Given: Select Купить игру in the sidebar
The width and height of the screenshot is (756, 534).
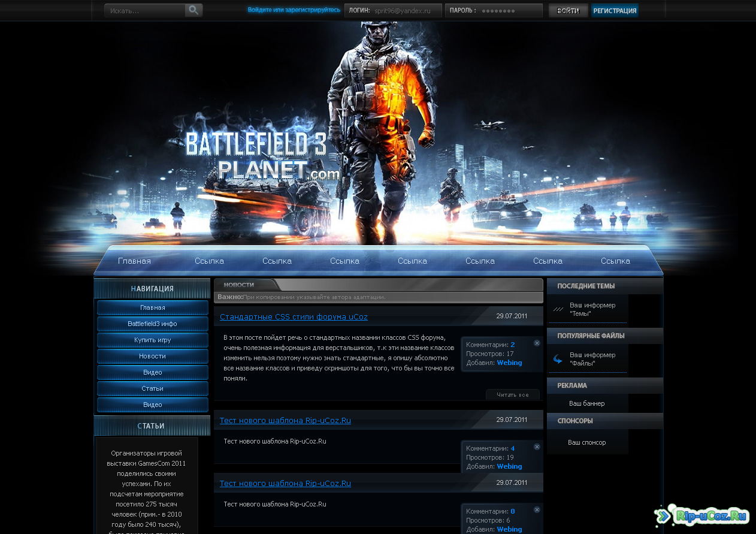Looking at the screenshot, I should pyautogui.click(x=153, y=340).
